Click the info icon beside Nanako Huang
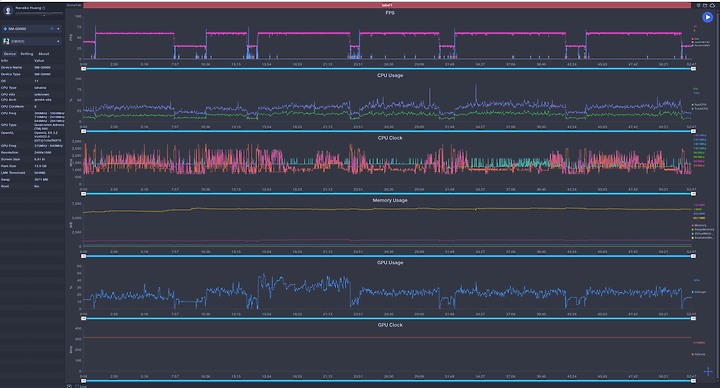 (x=44, y=8)
